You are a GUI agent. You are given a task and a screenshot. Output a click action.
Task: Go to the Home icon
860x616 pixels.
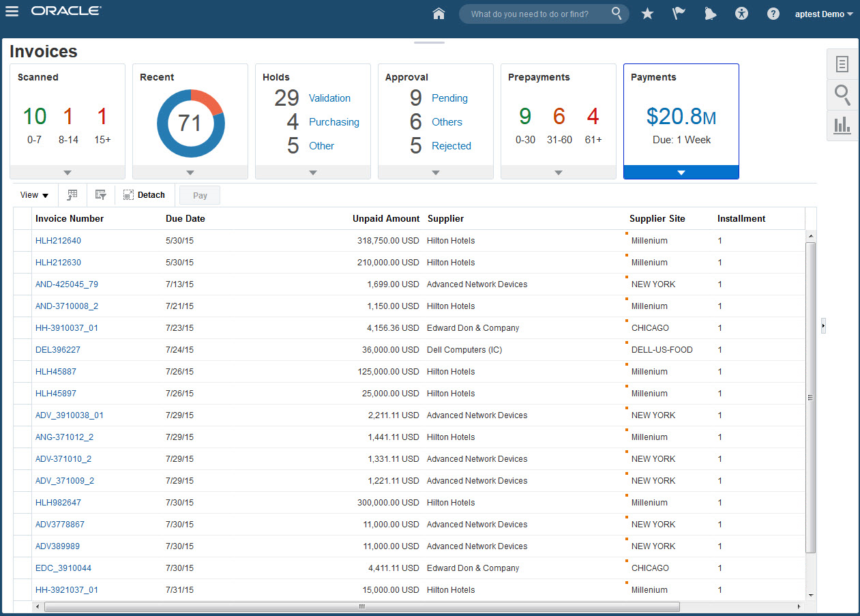tap(439, 14)
